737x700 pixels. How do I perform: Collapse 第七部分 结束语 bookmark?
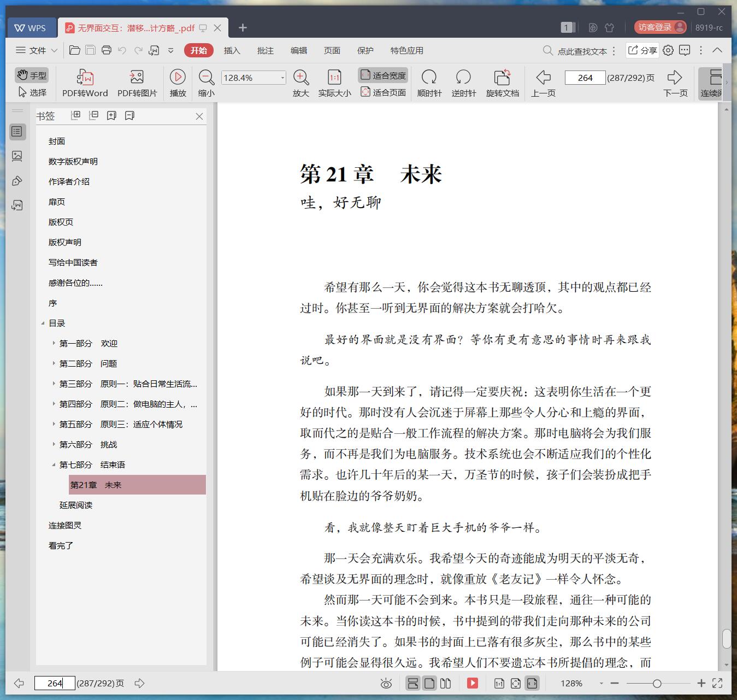[54, 465]
